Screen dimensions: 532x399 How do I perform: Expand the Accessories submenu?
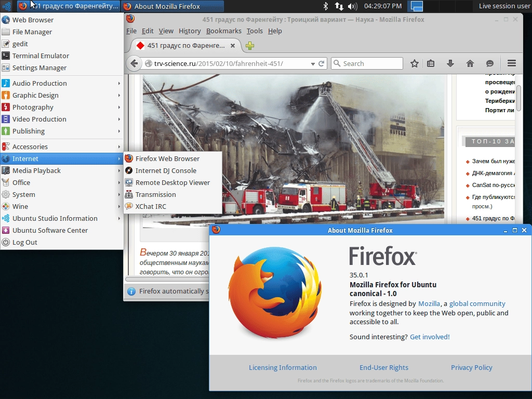pyautogui.click(x=62, y=147)
